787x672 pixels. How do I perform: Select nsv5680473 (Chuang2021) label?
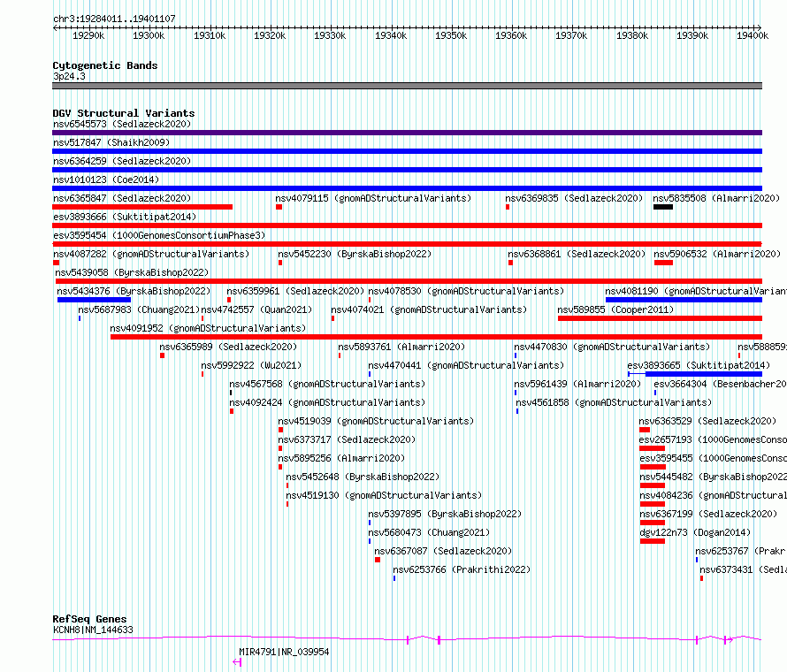coord(429,532)
